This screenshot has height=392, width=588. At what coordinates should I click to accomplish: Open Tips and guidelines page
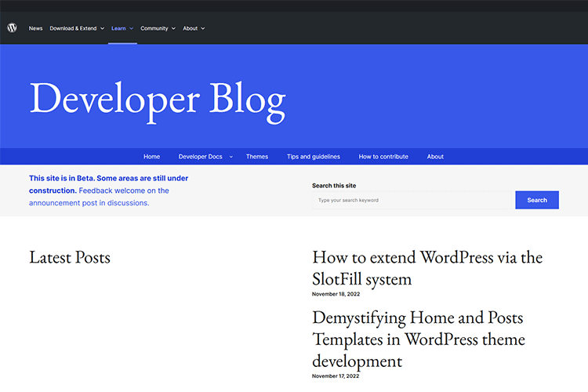pos(313,157)
